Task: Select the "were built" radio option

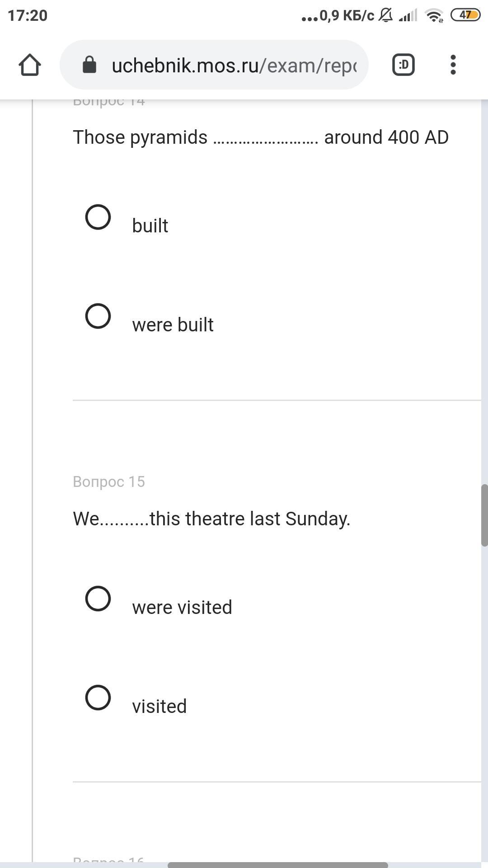Action: 98,316
